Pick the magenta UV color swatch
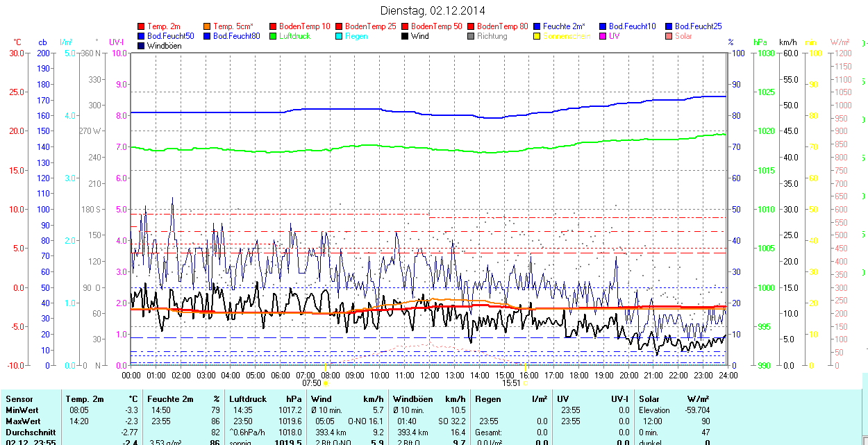 (x=603, y=36)
